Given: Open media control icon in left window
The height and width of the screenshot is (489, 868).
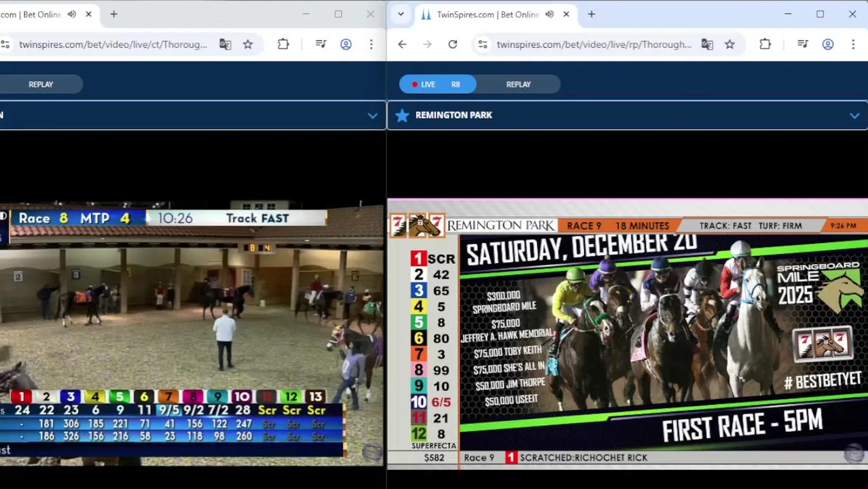Looking at the screenshot, I should (321, 44).
